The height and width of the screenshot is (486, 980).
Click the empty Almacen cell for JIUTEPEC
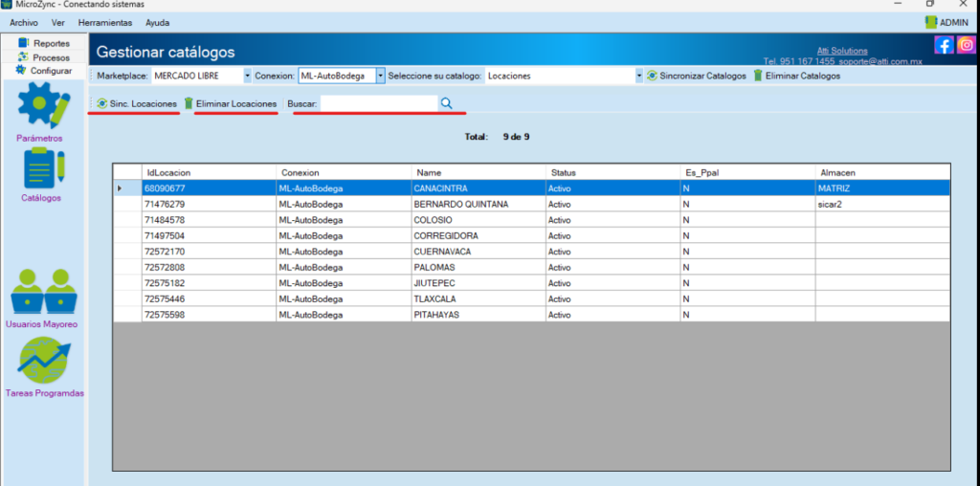[882, 283]
